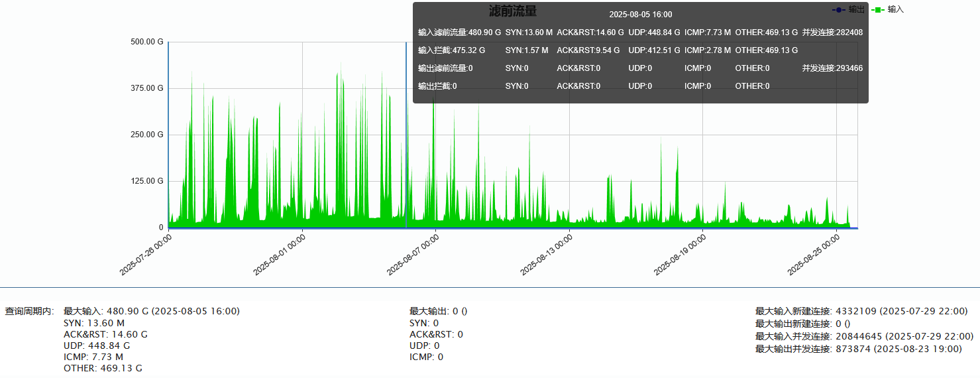980x378 pixels.
Task: Click the 2025-08-01 00:00 x-axis label
Action: 280,253
